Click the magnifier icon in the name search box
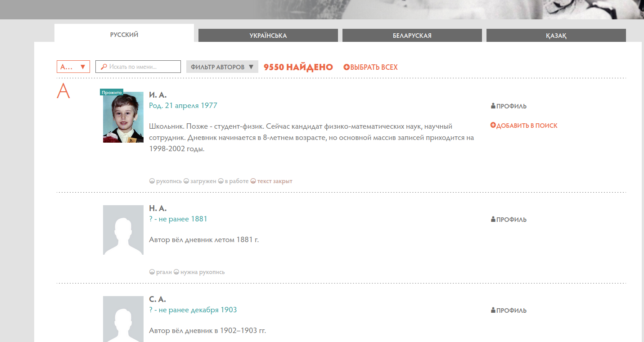The width and height of the screenshot is (644, 342). tap(104, 67)
